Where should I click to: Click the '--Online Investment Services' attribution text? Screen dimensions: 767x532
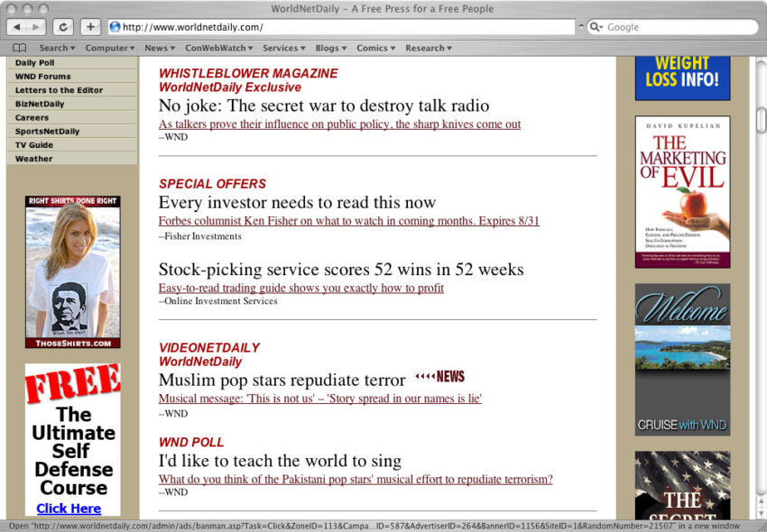(x=218, y=301)
